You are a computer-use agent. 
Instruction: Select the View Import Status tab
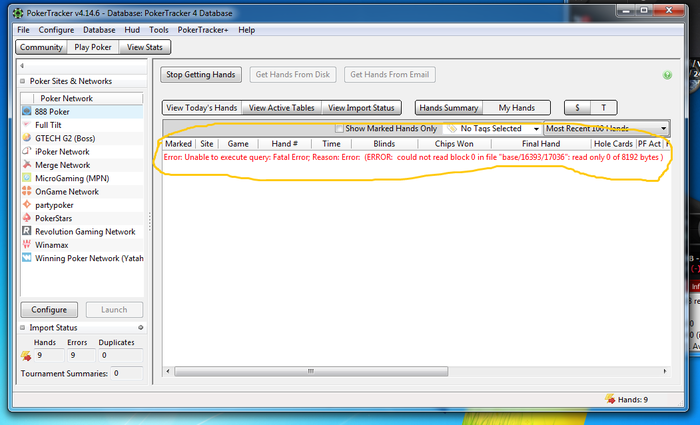(x=361, y=108)
